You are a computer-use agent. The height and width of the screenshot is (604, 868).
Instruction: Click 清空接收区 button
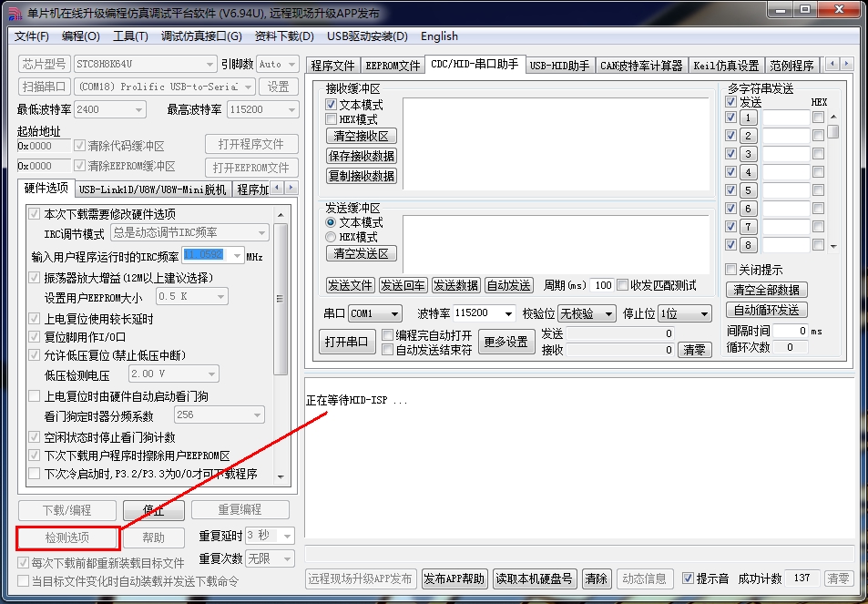(x=362, y=136)
